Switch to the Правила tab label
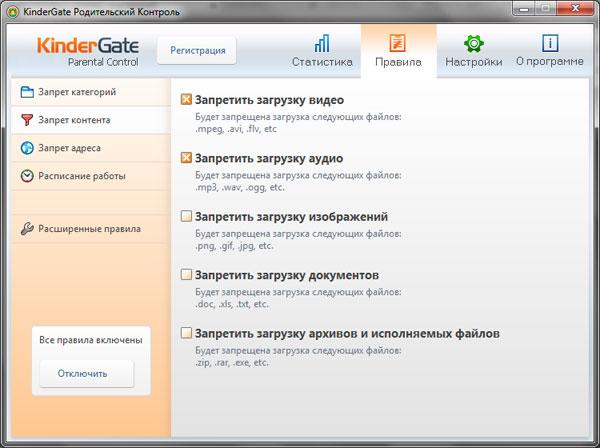This screenshot has width=600, height=448. point(398,62)
